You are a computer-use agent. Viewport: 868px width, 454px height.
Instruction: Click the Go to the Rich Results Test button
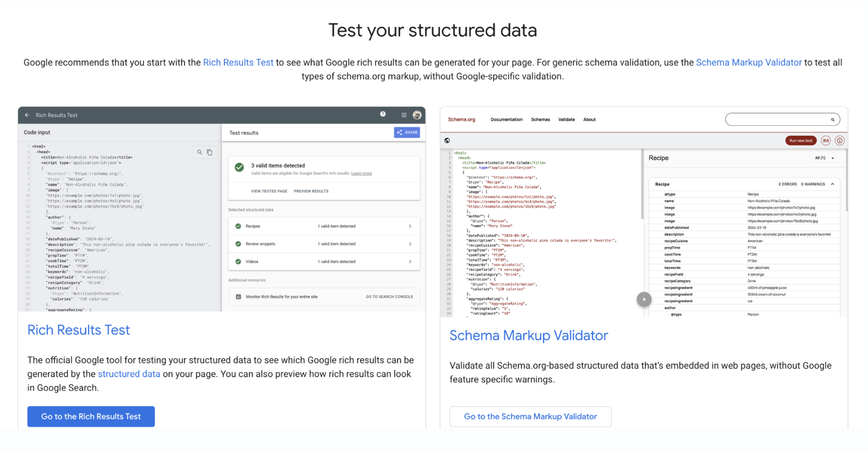[91, 417]
